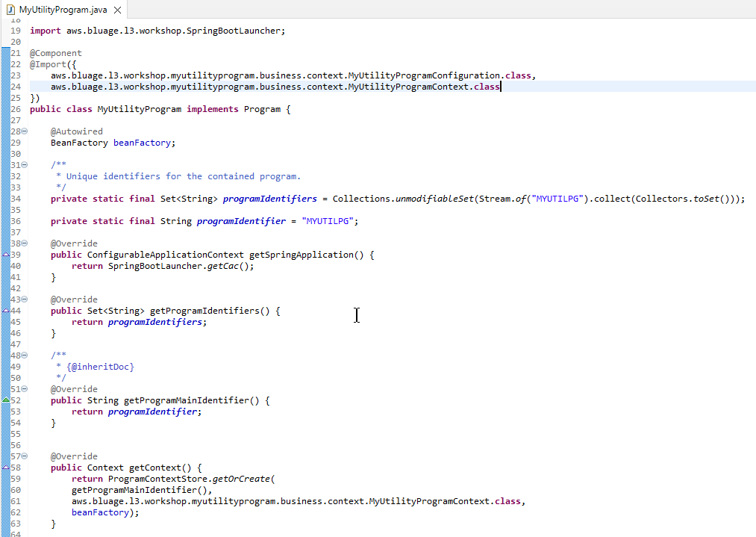Close the MyUtilityProgram.java editor tab
The width and height of the screenshot is (756, 537).
(117, 9)
